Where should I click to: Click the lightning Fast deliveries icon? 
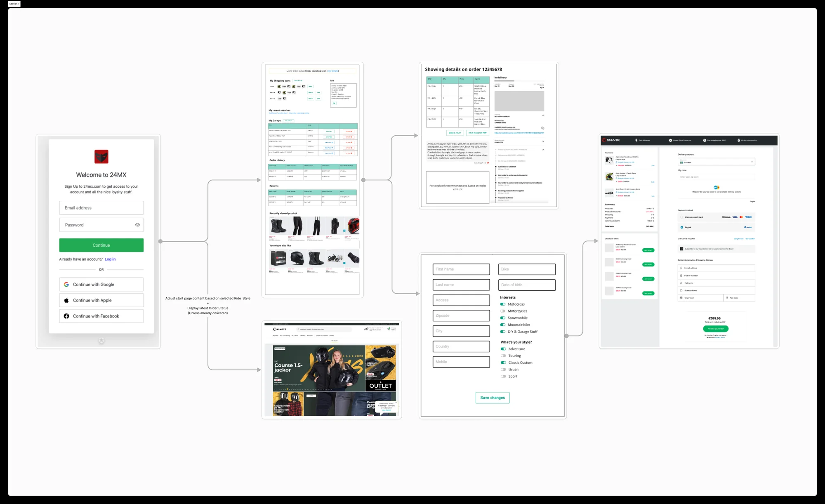click(x=636, y=140)
